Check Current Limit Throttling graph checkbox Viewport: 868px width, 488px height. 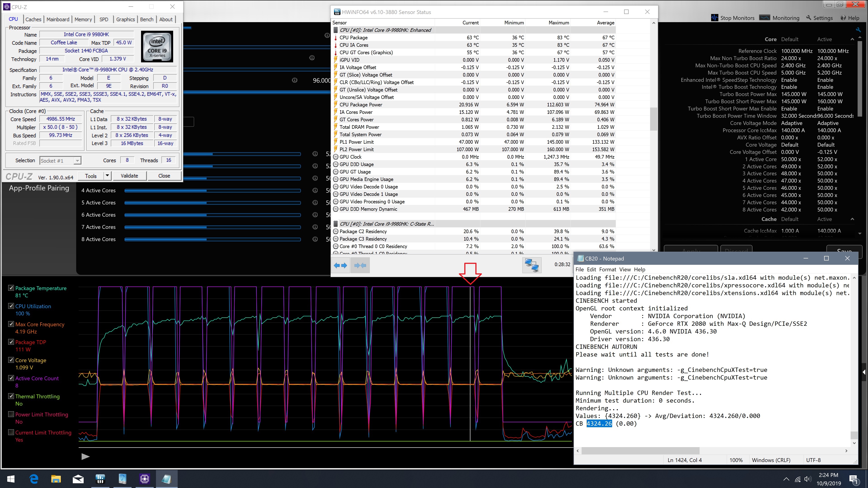tap(11, 432)
